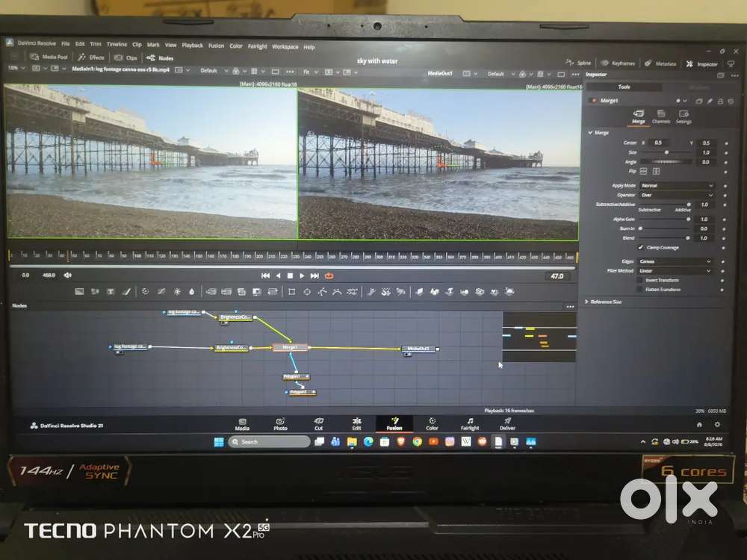This screenshot has height=560, width=747.
Task: Add a Paint node from the toolbar
Action: 126,291
